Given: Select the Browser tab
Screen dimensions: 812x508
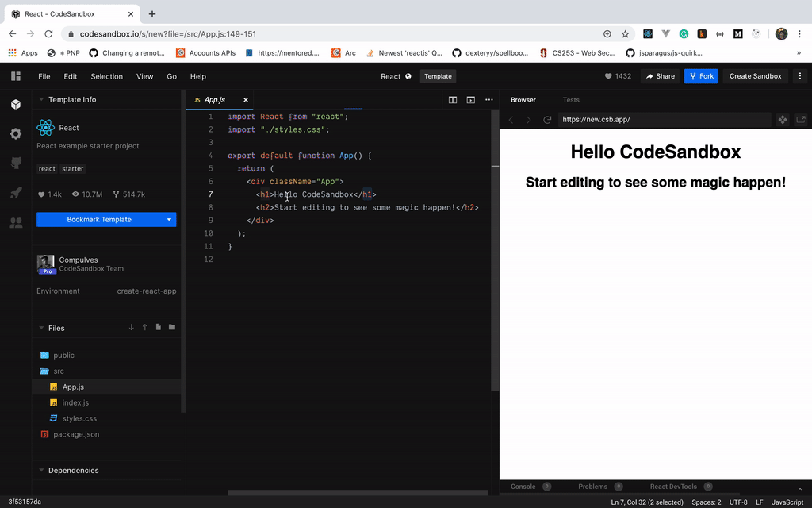Looking at the screenshot, I should [x=523, y=100].
